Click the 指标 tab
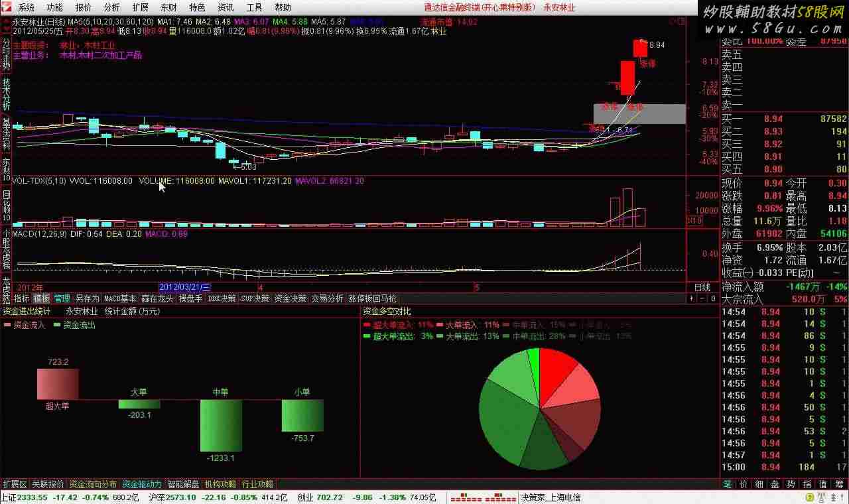This screenshot has height=504, width=849. tap(22, 298)
